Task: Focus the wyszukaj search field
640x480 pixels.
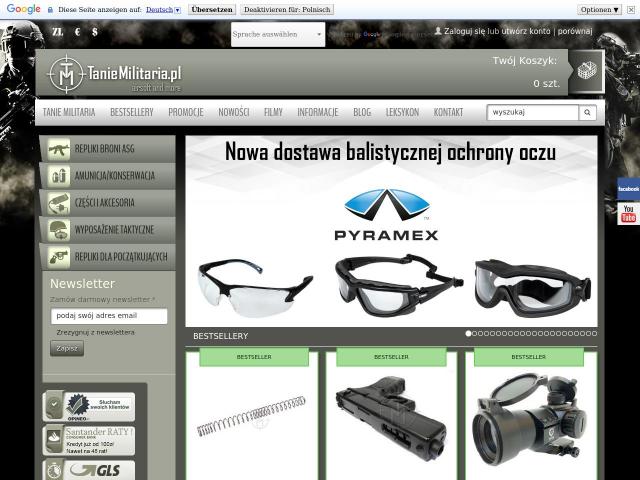Action: [x=533, y=112]
